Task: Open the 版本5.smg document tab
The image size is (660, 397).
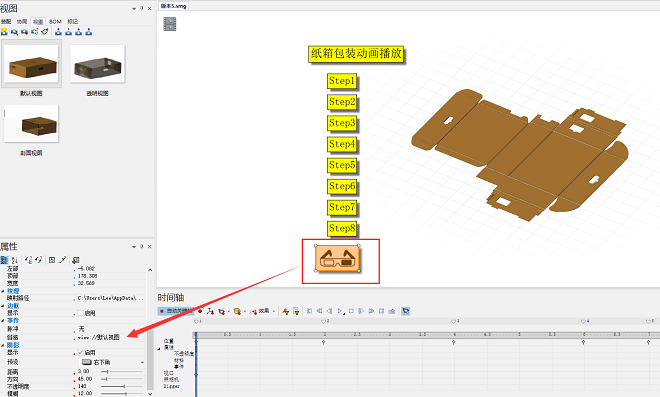Action: pyautogui.click(x=173, y=6)
